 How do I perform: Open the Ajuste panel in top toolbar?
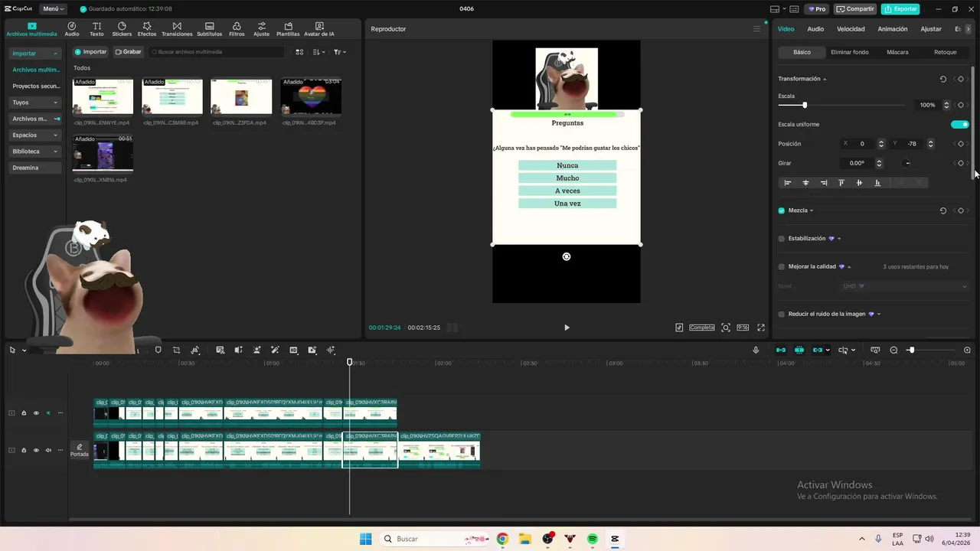click(262, 29)
